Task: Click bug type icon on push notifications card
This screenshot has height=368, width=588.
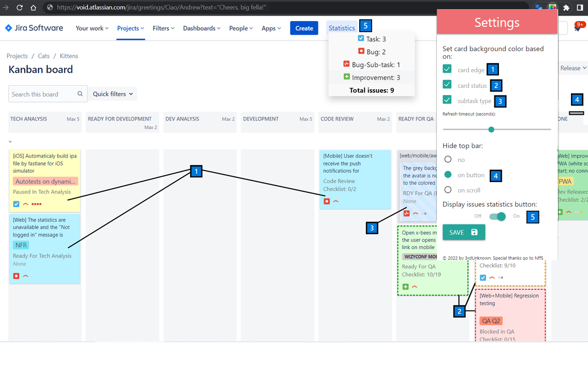Action: tap(327, 201)
